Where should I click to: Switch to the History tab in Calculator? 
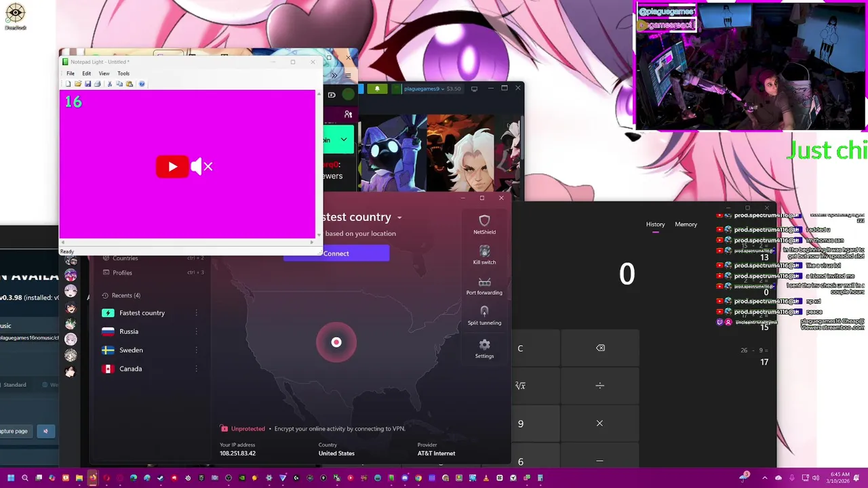point(655,224)
